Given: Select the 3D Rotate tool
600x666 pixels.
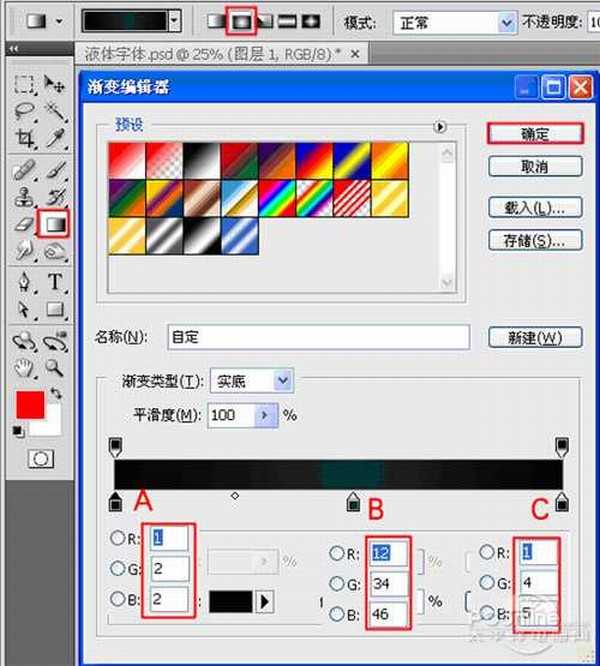Looking at the screenshot, I should (24, 341).
